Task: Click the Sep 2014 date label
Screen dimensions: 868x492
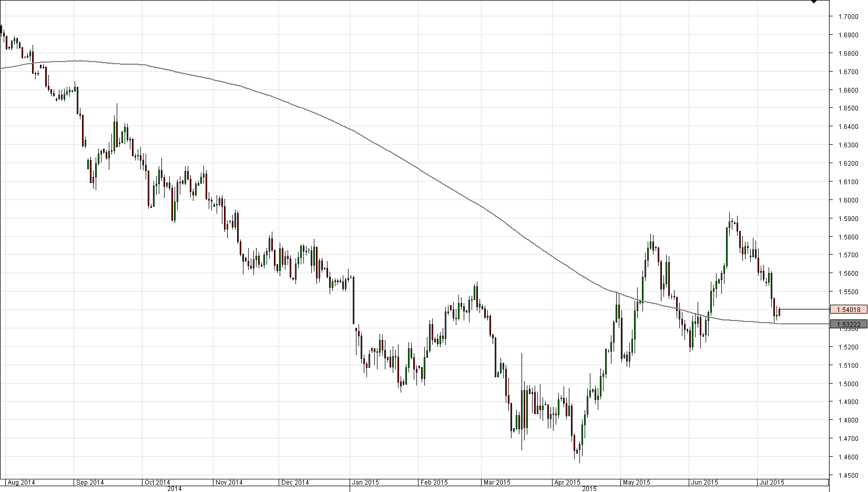Action: pyautogui.click(x=90, y=482)
